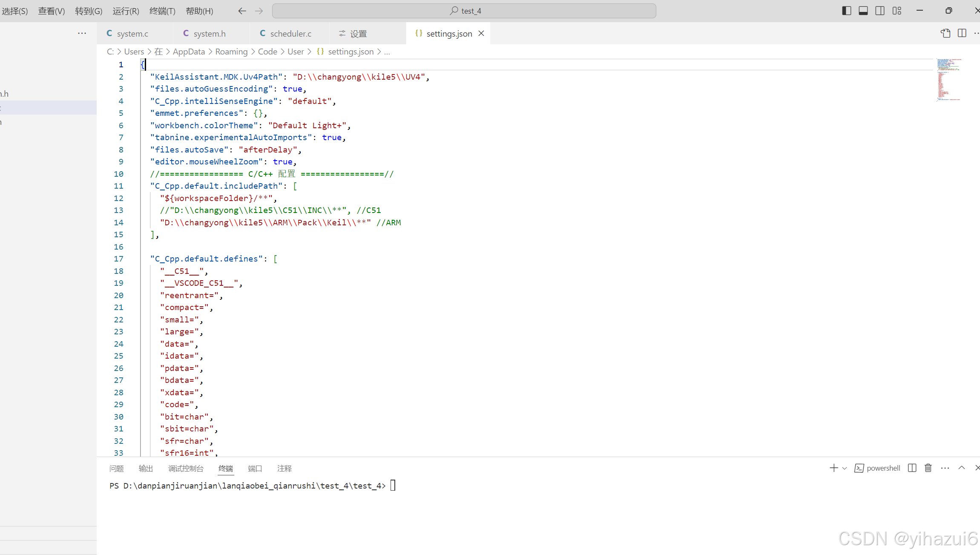The width and height of the screenshot is (980, 555).
Task: Open the terminal launch profile dropdown arrow
Action: click(x=845, y=468)
